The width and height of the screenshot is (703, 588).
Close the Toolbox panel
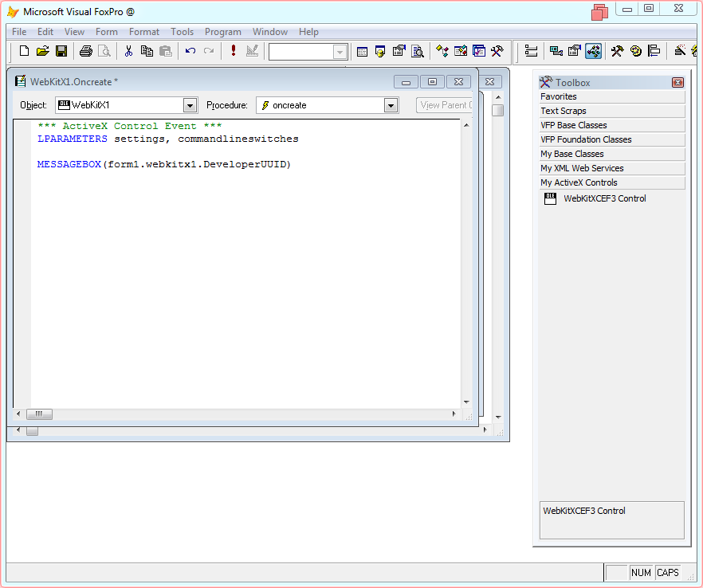[677, 83]
